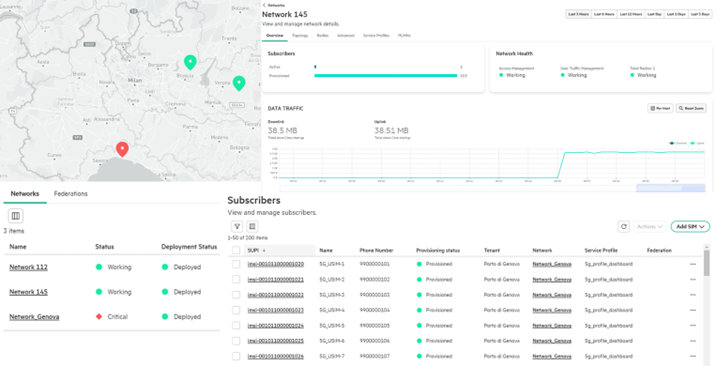Open the Network 145 link
This screenshot has width=716, height=366.
coord(28,292)
